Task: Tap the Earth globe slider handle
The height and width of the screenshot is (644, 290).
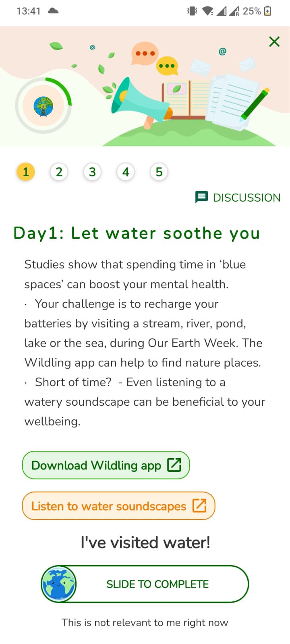Action: click(59, 584)
